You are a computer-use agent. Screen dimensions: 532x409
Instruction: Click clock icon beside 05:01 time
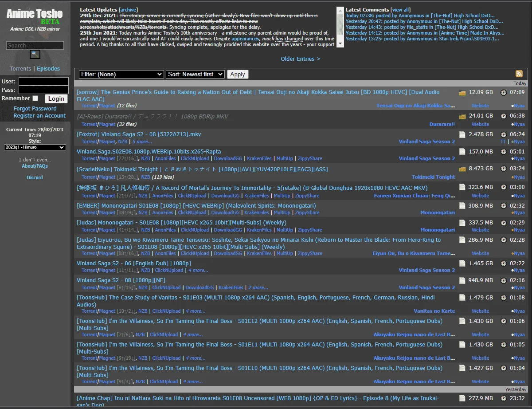tap(503, 152)
